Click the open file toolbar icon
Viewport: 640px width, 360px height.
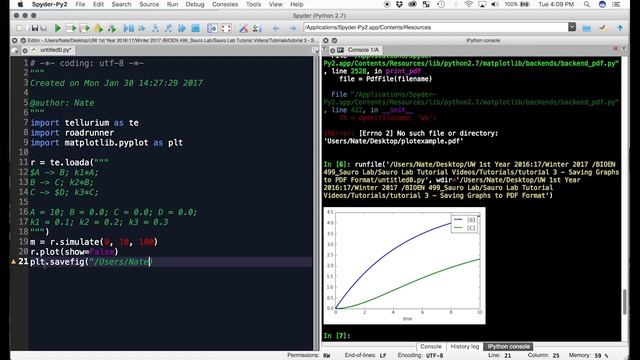click(x=28, y=28)
